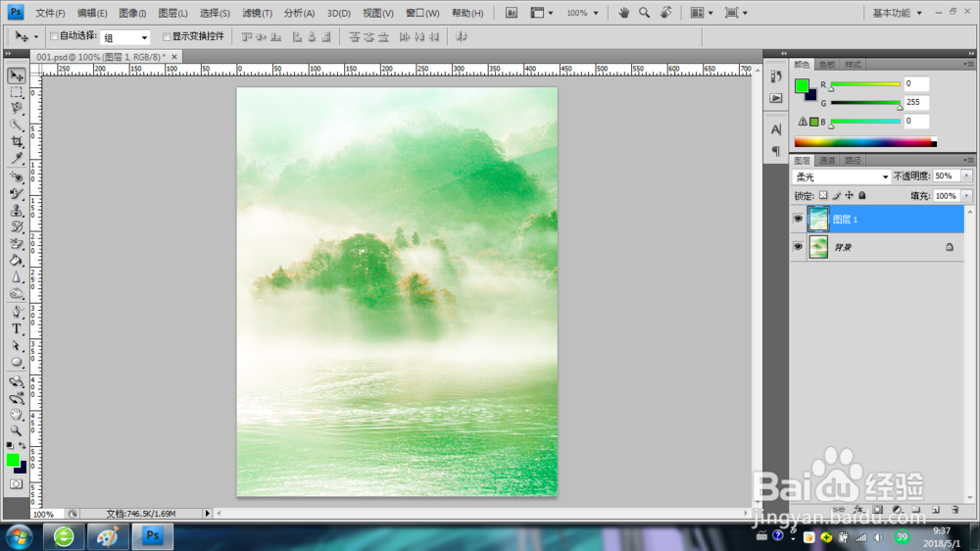Open the opacity slider arrow
The height and width of the screenshot is (551, 980).
coord(967,176)
